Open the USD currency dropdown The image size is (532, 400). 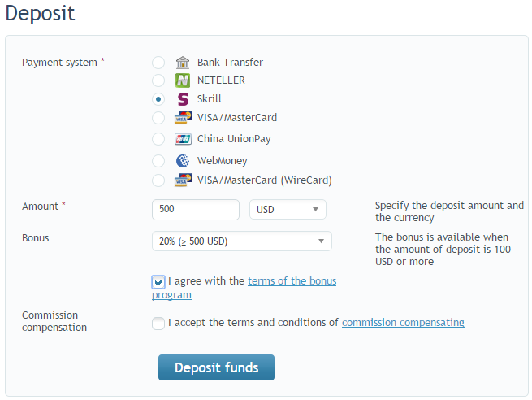coord(288,210)
